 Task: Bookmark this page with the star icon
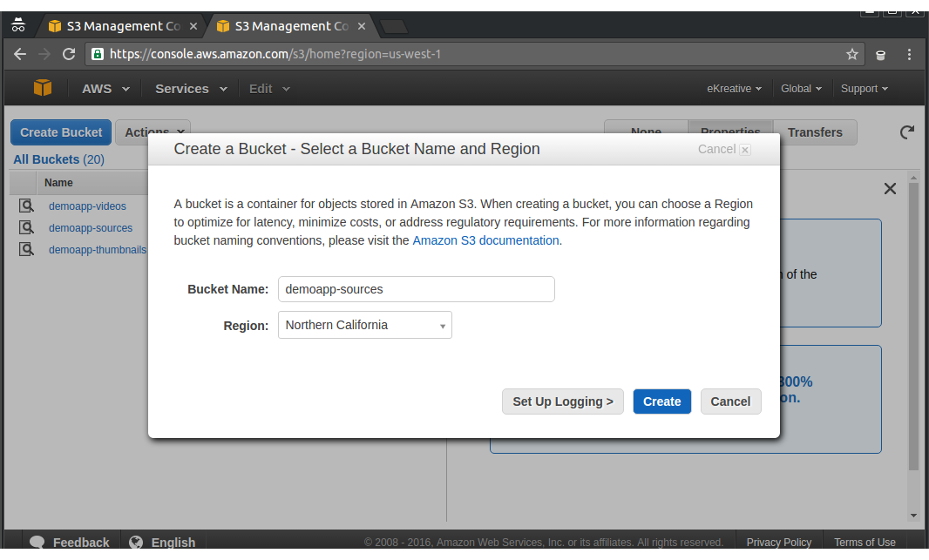pyautogui.click(x=851, y=54)
